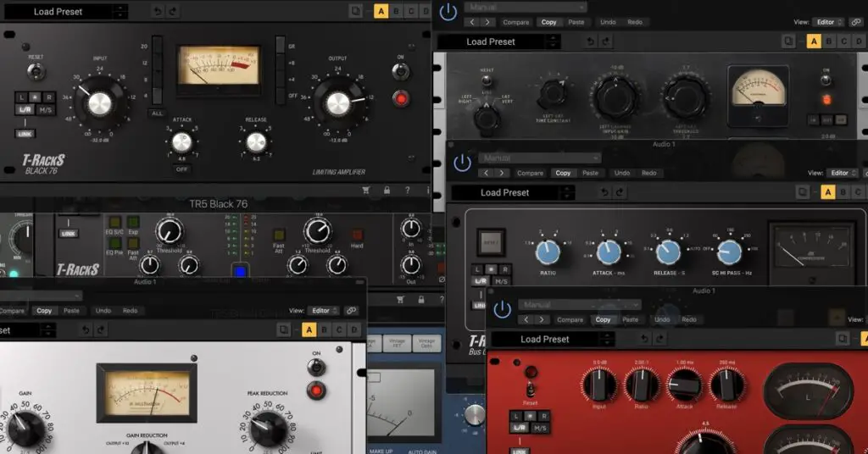Click the lock icon under Black 76

[x=387, y=191]
